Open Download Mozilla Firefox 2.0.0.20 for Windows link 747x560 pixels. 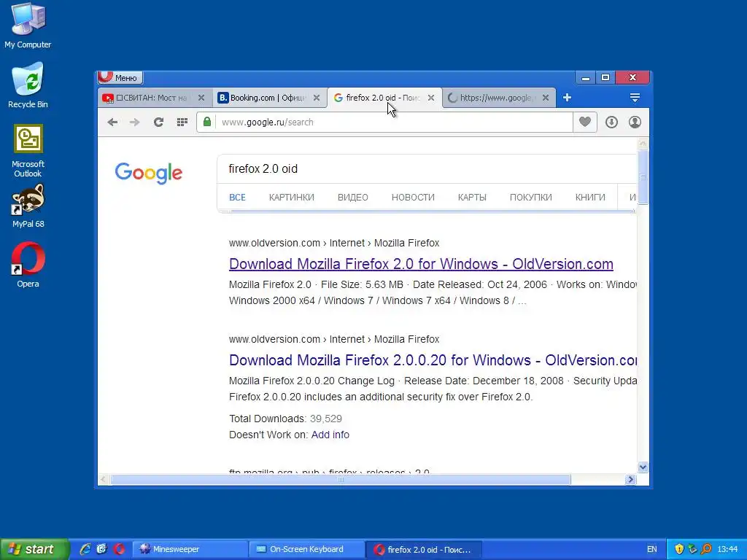pos(433,360)
